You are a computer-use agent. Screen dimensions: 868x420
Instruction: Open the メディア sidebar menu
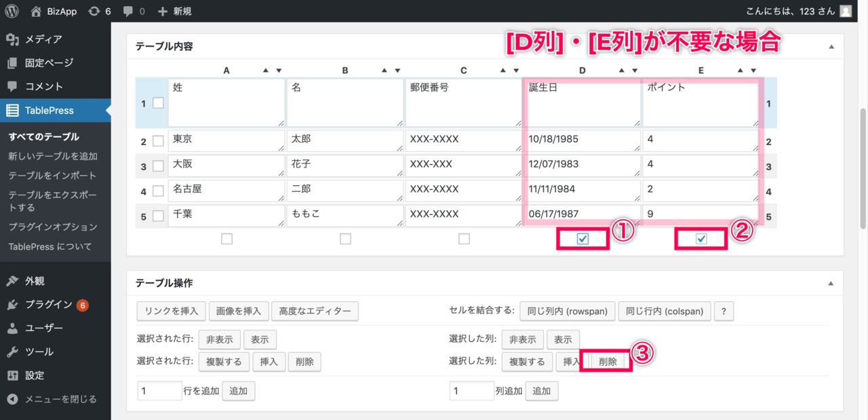tap(43, 39)
